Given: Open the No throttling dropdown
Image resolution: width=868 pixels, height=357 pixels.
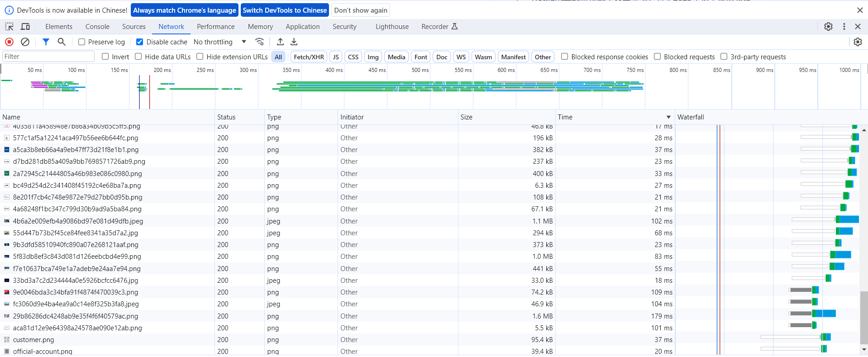Looking at the screenshot, I should pyautogui.click(x=220, y=42).
